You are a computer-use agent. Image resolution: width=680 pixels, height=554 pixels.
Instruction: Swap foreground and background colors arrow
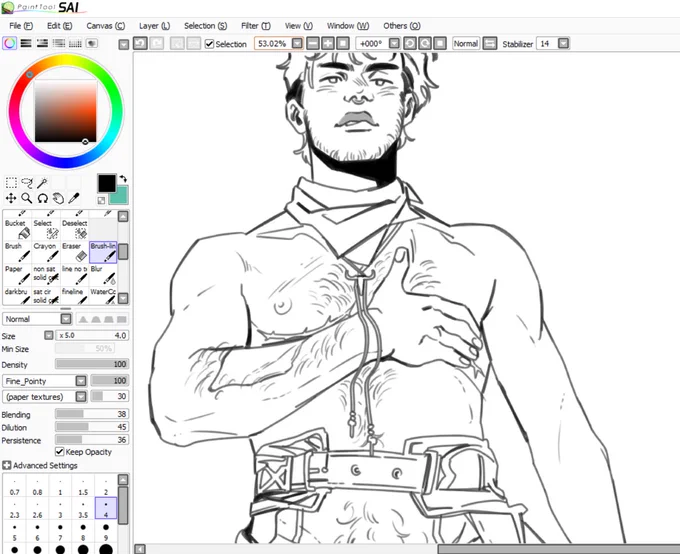click(123, 178)
